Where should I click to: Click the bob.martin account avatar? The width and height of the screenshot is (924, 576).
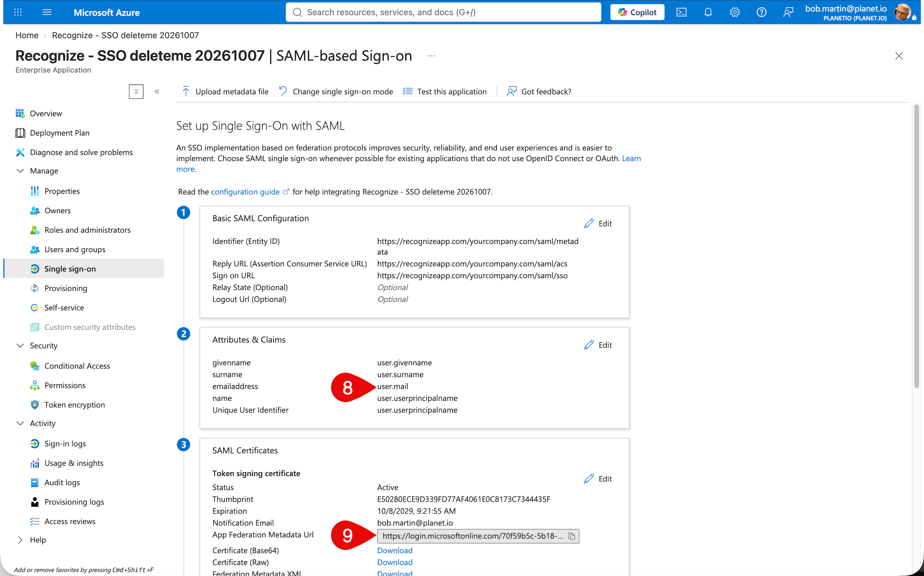point(903,12)
